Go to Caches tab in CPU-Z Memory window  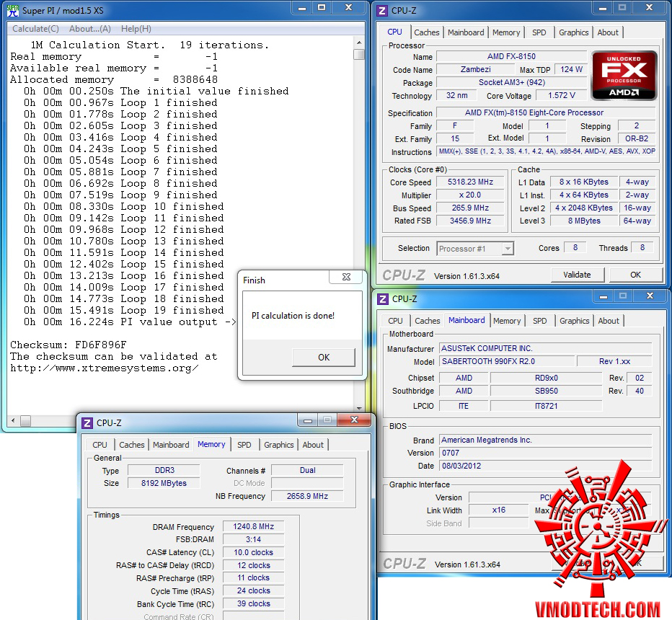point(131,446)
